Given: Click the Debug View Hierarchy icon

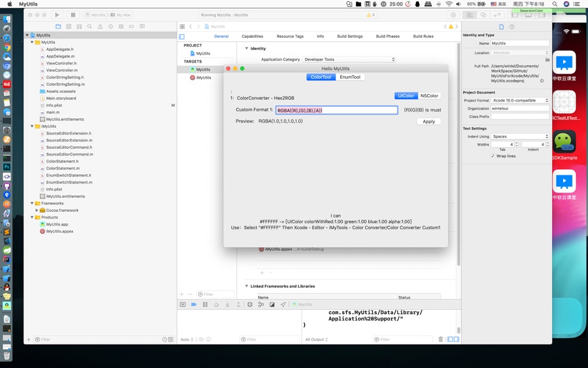Looking at the screenshot, I should tap(250, 305).
